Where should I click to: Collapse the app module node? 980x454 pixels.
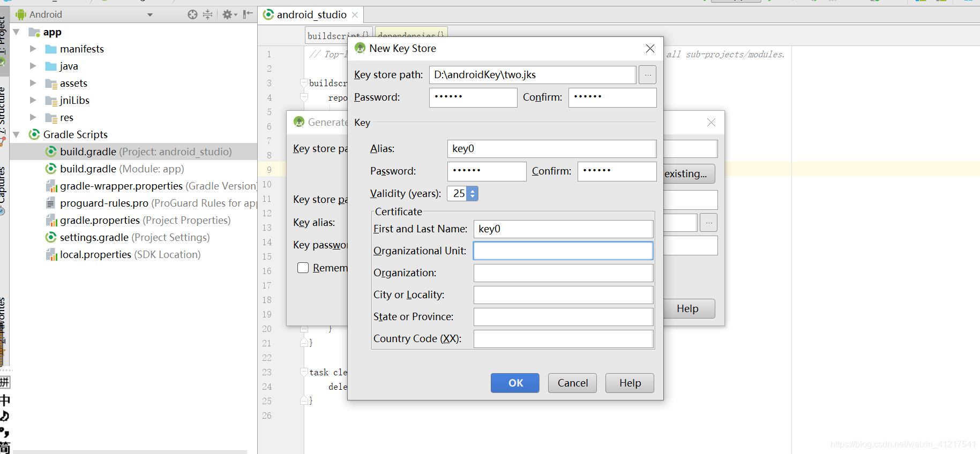click(x=16, y=32)
